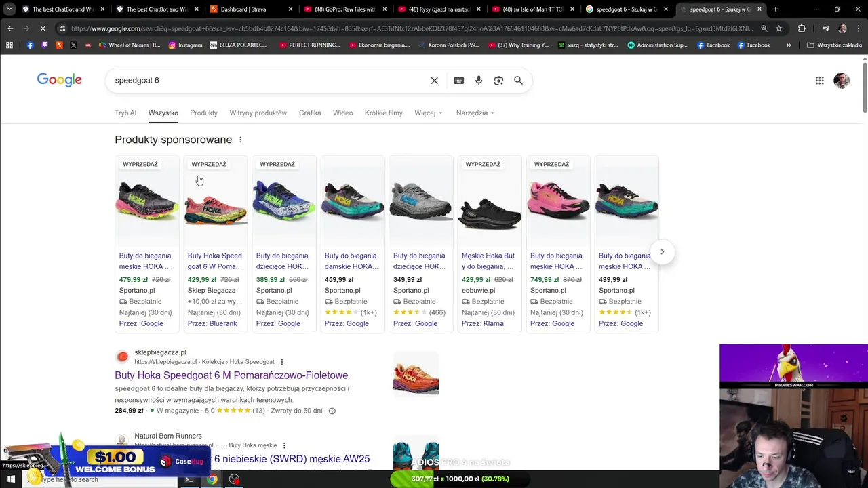This screenshot has height=488, width=868.
Task: Open the eobuwie.pl Męskie Hoka product card
Action: point(489,244)
